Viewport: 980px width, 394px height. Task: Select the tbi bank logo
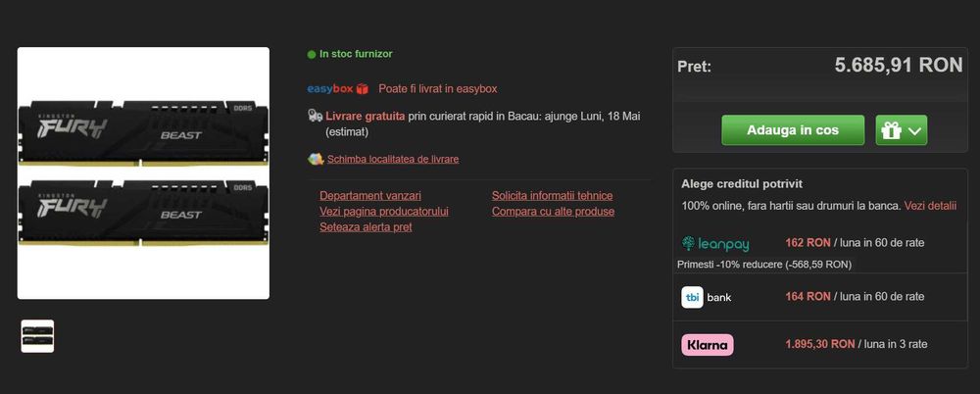point(707,297)
